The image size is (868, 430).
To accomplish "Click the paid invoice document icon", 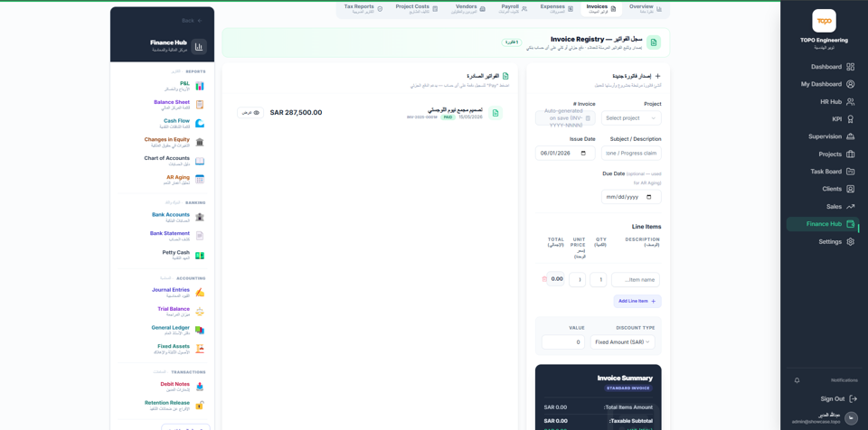I will pos(495,113).
